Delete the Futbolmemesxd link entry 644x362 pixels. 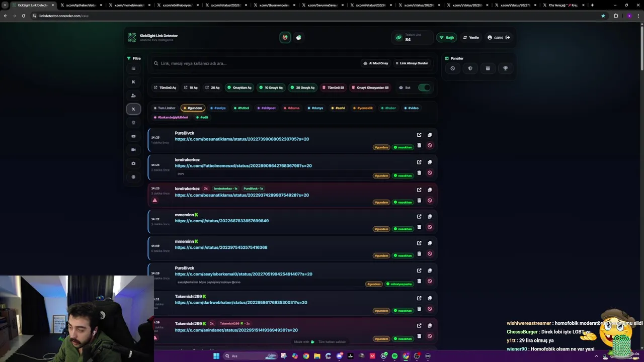click(x=419, y=172)
